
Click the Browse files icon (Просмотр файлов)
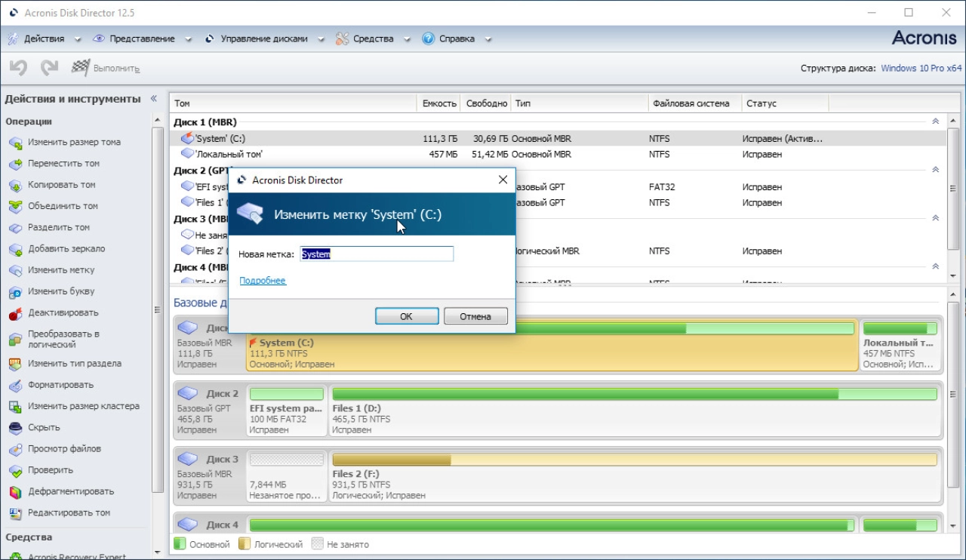click(x=15, y=449)
